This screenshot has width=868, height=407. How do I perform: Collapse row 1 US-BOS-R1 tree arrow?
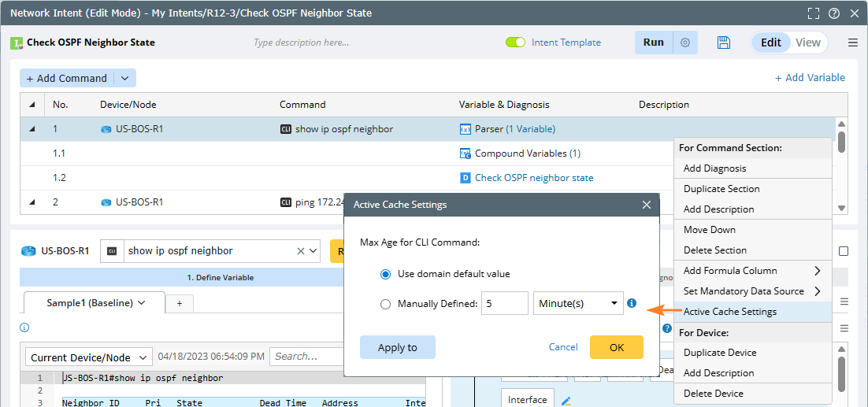(x=32, y=129)
